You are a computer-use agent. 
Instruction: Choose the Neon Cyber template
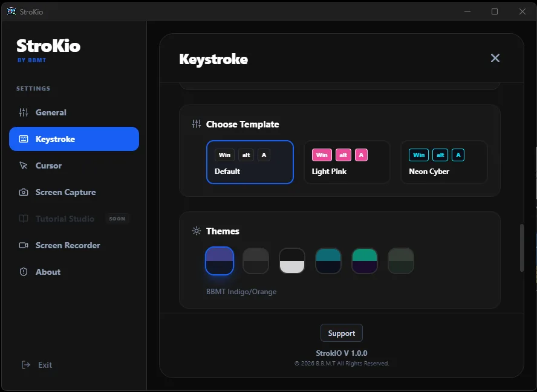444,162
